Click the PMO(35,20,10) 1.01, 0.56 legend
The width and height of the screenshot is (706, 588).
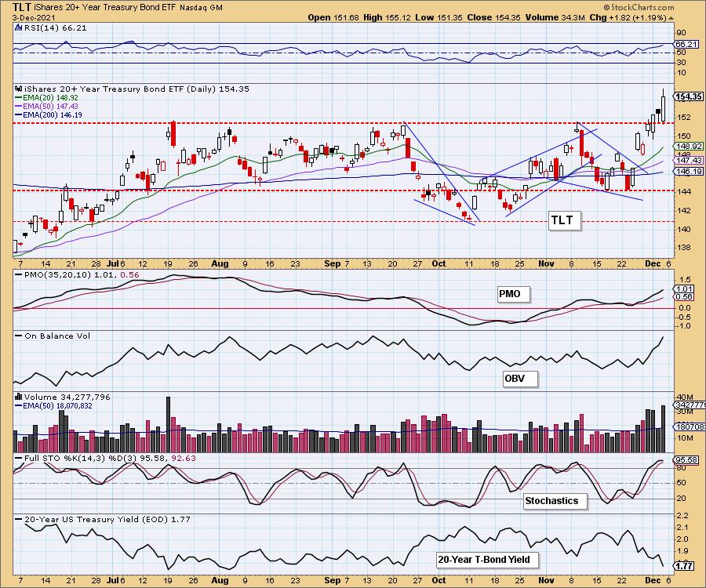coord(78,275)
